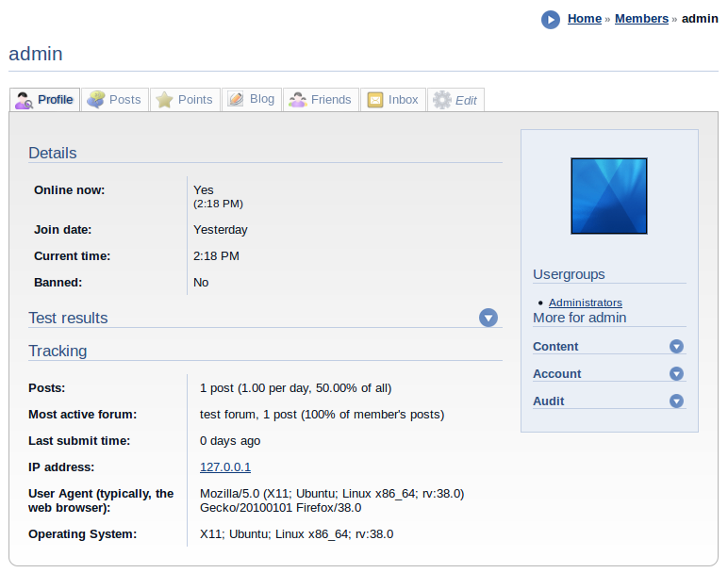728x573 pixels.
Task: Click the Tracking section heading
Action: click(x=58, y=351)
